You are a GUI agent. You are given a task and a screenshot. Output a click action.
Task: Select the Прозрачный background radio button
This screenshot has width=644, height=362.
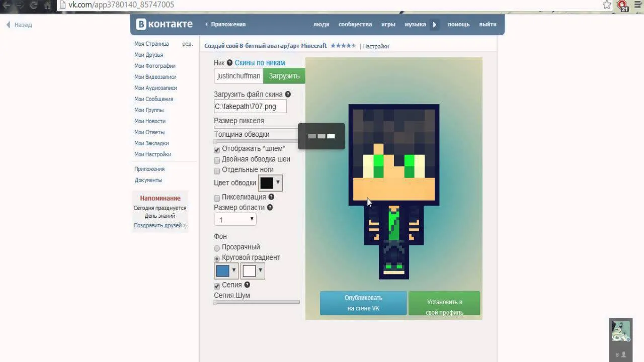tap(217, 248)
